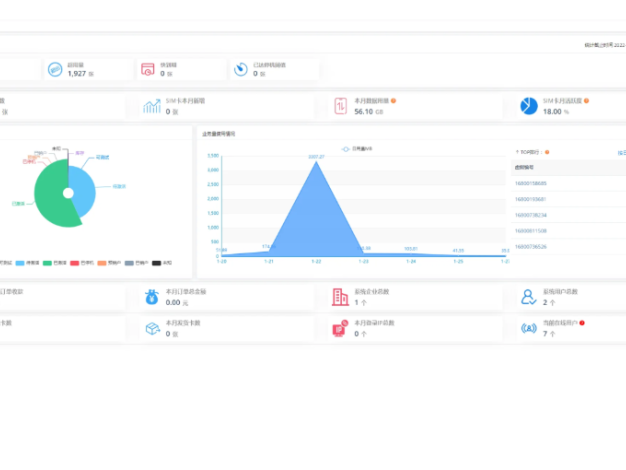Click the red icon in the second top card

(x=148, y=69)
